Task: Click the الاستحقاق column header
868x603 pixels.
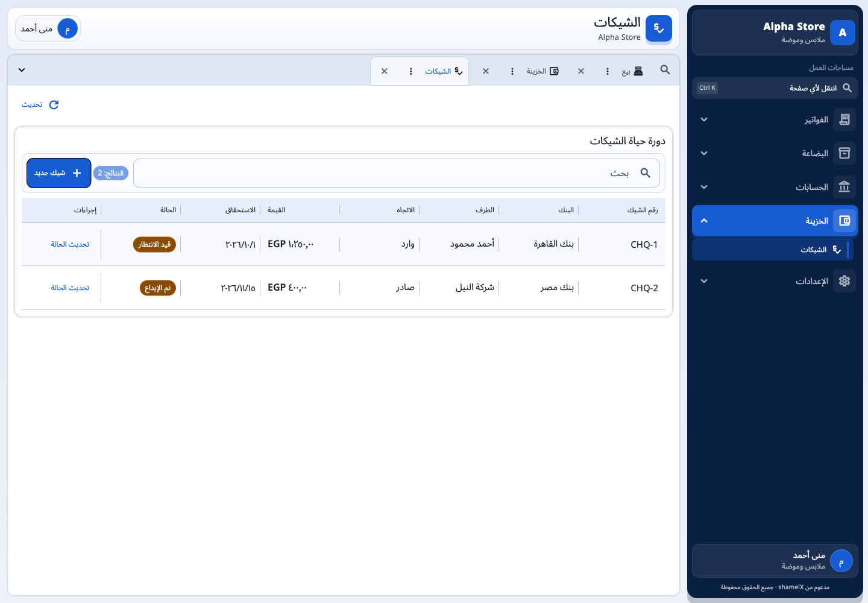Action: (241, 210)
